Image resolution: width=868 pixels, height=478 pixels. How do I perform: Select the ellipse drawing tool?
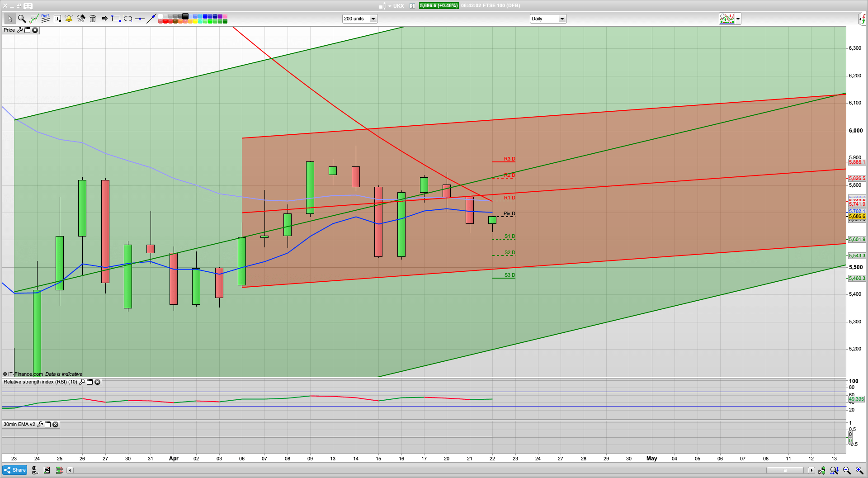pos(128,19)
